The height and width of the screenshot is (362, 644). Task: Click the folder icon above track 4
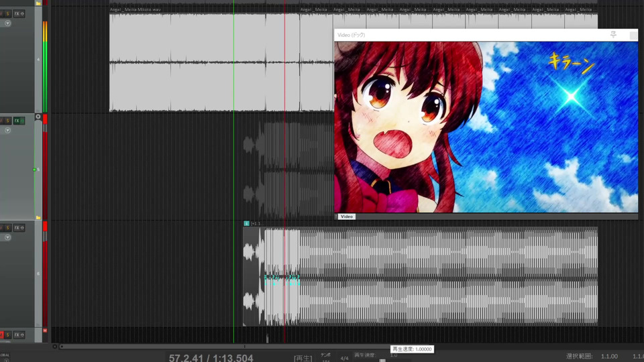(38, 3)
